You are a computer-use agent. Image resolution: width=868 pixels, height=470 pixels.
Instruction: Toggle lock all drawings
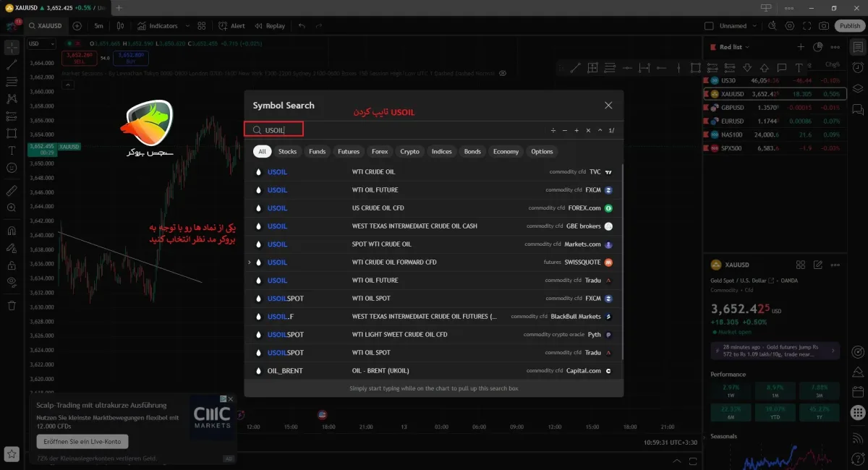click(x=12, y=265)
